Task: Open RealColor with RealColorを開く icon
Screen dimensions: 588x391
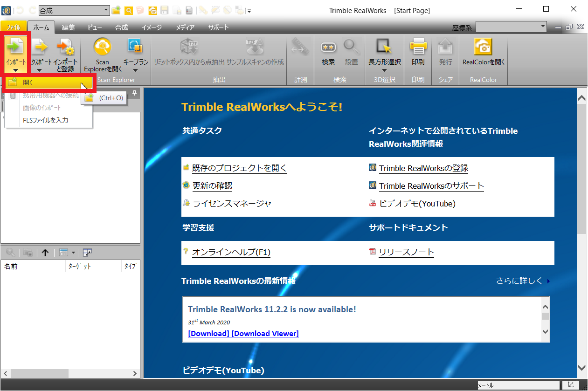Action: point(484,46)
